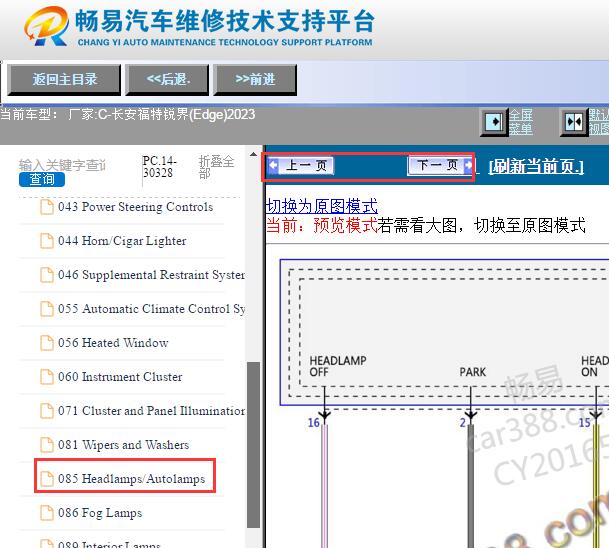The image size is (609, 548).
Task: Click pin 15 in the wiring diagram
Action: click(585, 423)
